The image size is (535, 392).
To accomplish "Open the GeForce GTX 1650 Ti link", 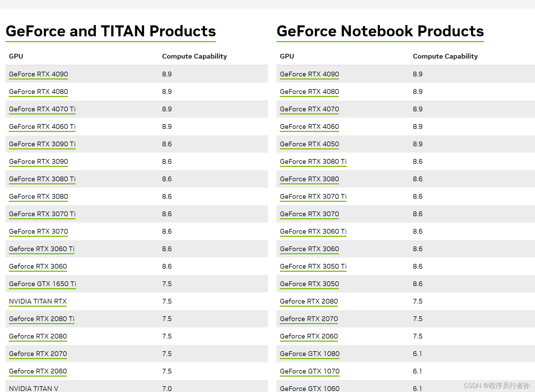I will coord(43,284).
